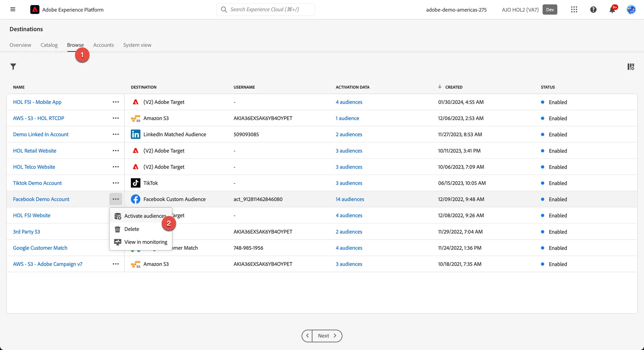Click the NAME column header
The height and width of the screenshot is (350, 644).
coord(19,87)
